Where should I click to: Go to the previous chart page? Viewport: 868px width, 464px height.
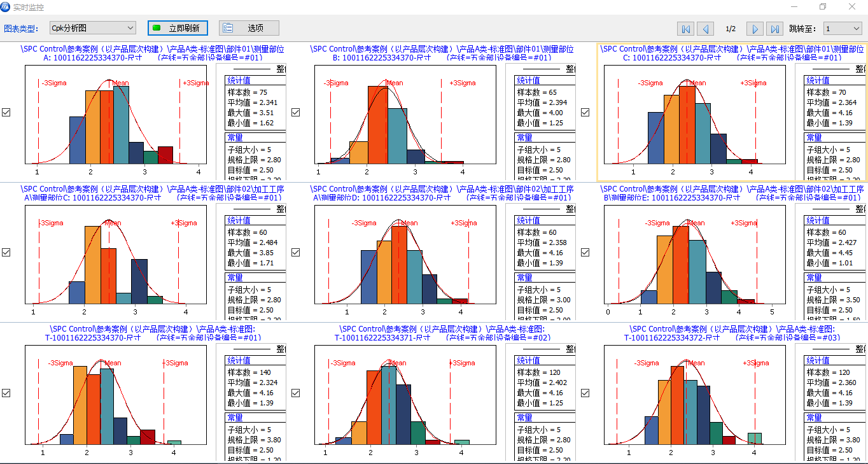click(704, 29)
